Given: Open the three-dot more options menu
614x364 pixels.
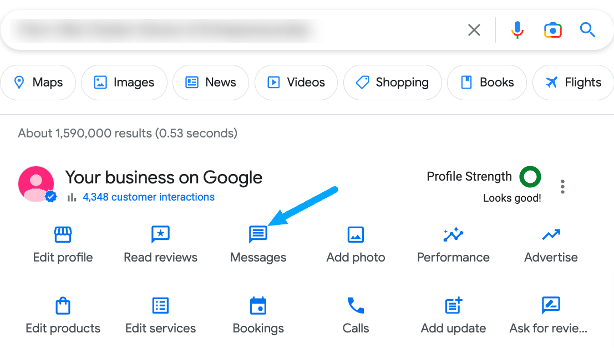Looking at the screenshot, I should tap(562, 187).
